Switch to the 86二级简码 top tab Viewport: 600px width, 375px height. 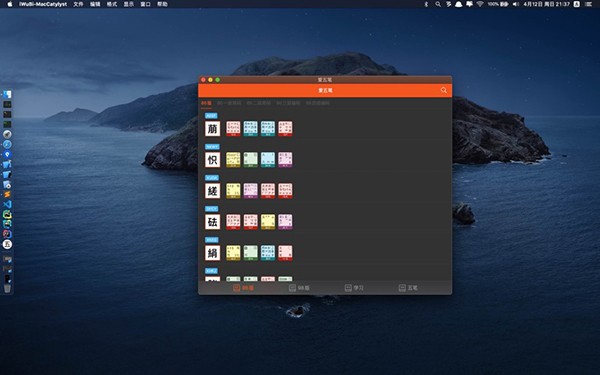pos(259,103)
